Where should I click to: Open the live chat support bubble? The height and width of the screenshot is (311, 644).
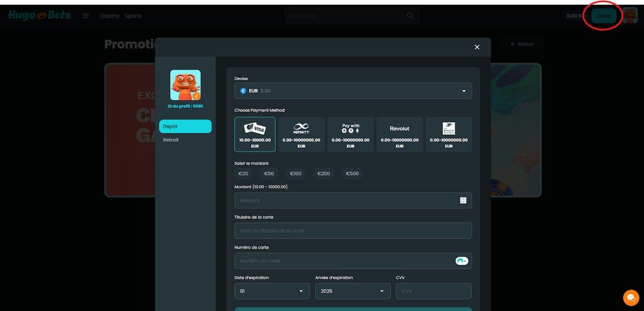(631, 298)
